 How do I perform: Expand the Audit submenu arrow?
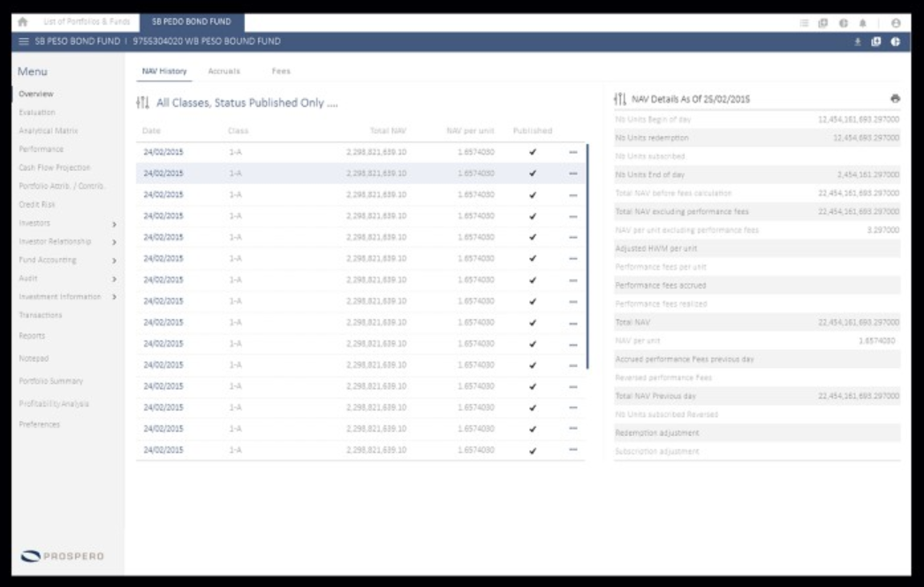click(114, 279)
